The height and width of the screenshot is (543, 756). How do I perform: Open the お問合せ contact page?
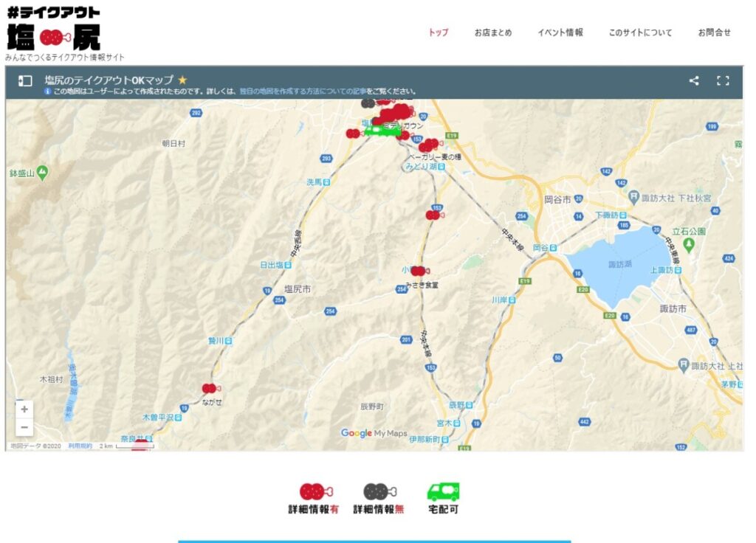(714, 32)
